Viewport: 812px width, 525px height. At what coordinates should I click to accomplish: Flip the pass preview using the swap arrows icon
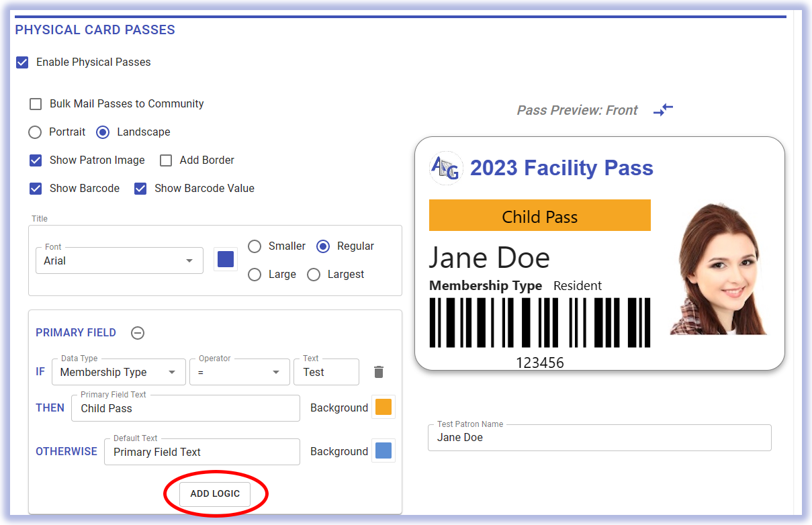point(663,110)
